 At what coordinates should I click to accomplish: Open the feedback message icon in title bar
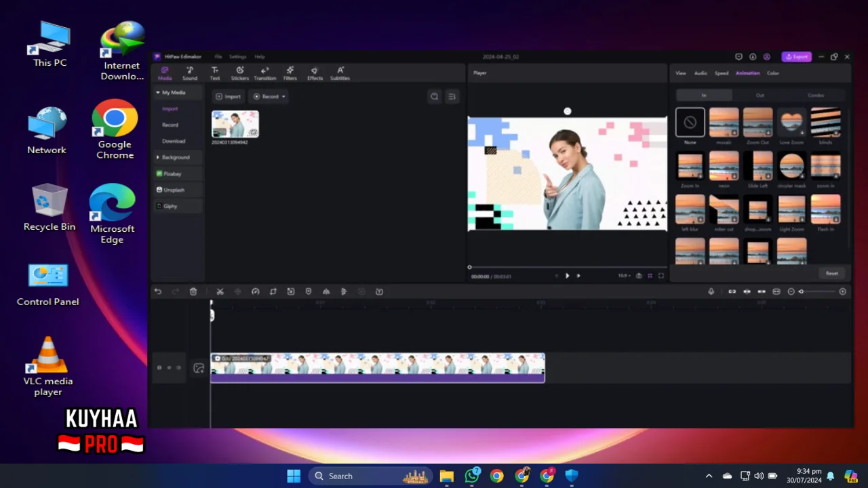click(x=739, y=57)
